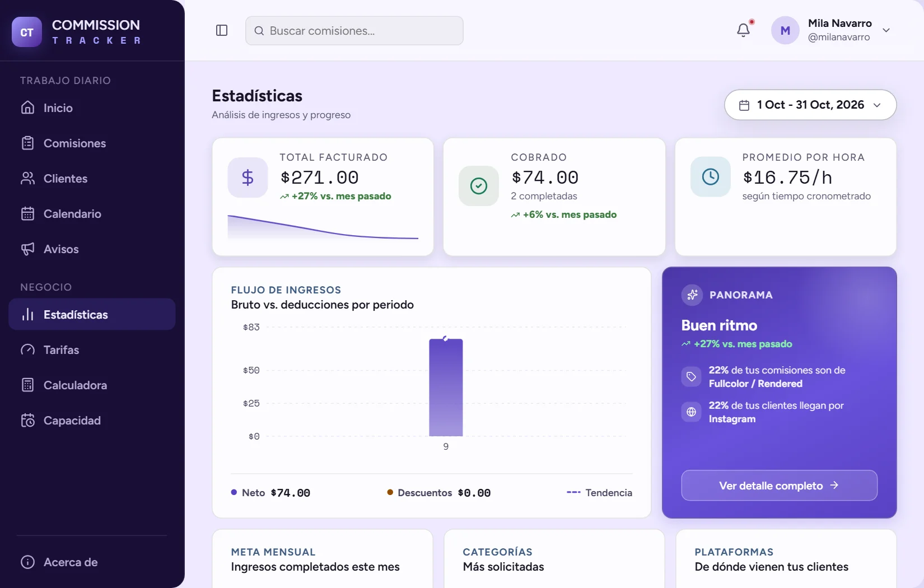
Task: Expand the 1 Oct - 31 Oct, 2026 date dropdown
Action: click(x=810, y=105)
